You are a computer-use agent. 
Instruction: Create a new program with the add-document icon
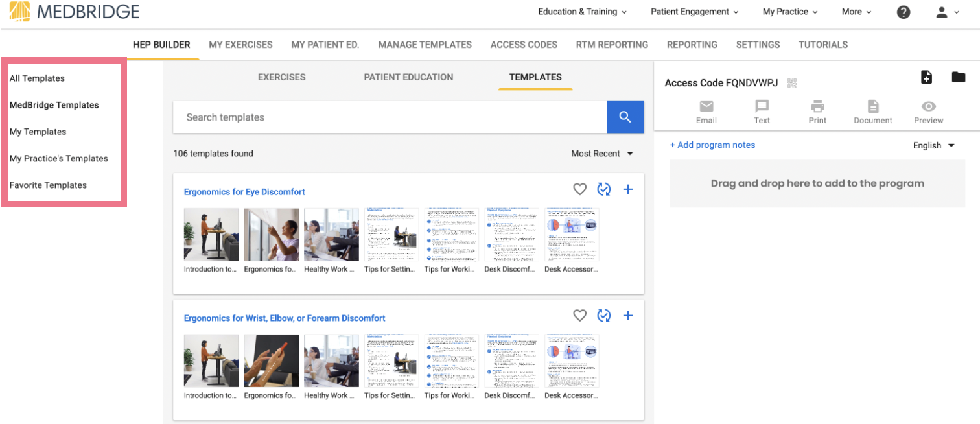click(x=927, y=77)
